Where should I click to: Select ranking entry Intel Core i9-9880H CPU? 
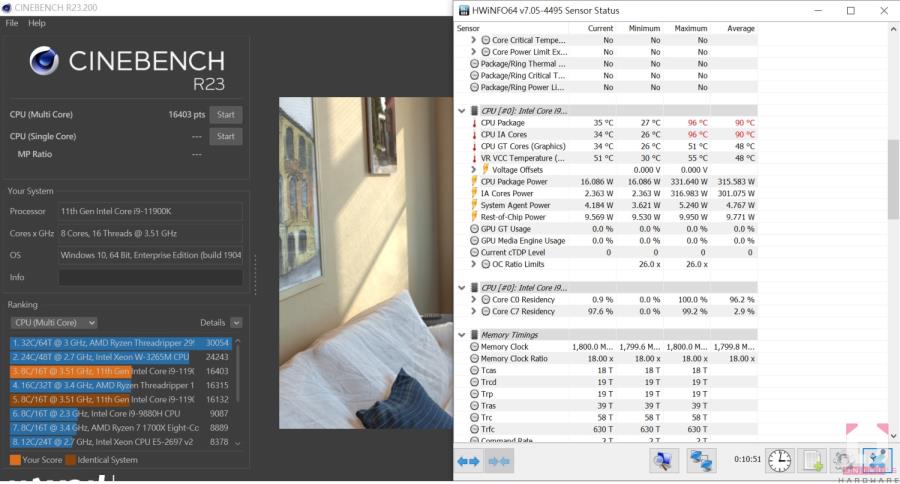tap(121, 413)
